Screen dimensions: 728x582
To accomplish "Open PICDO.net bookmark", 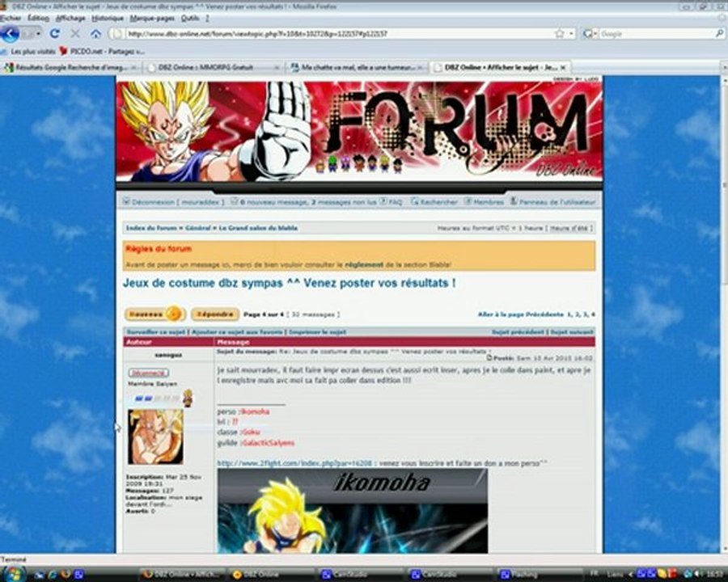I will [102, 51].
